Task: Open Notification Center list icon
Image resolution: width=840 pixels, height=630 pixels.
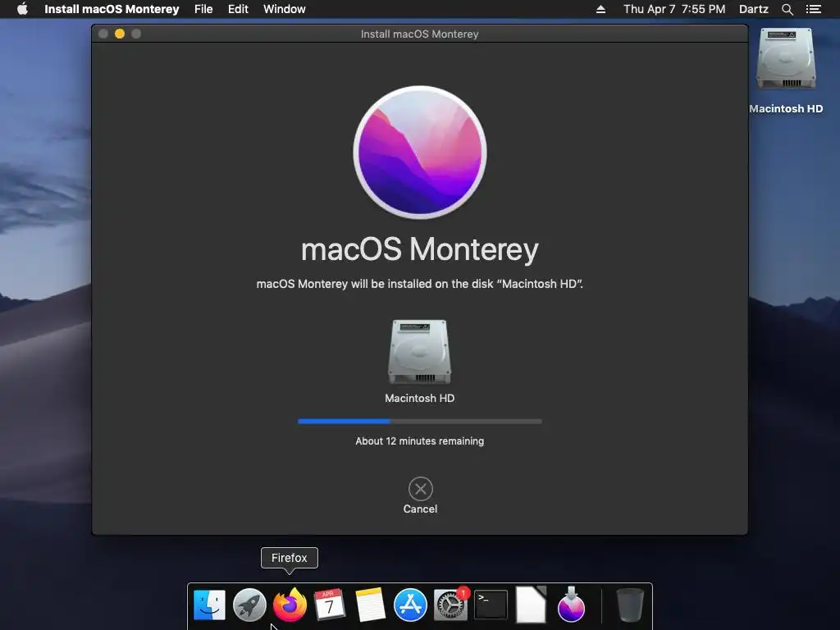Action: (814, 9)
